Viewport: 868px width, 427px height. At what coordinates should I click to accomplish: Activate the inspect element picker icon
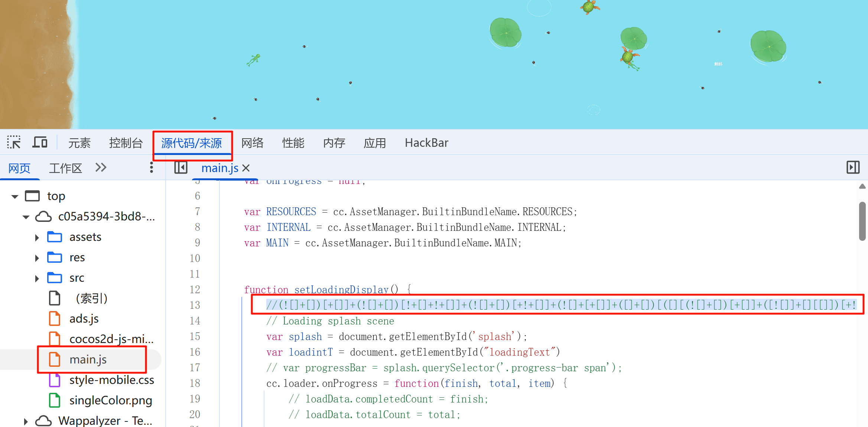(x=14, y=142)
